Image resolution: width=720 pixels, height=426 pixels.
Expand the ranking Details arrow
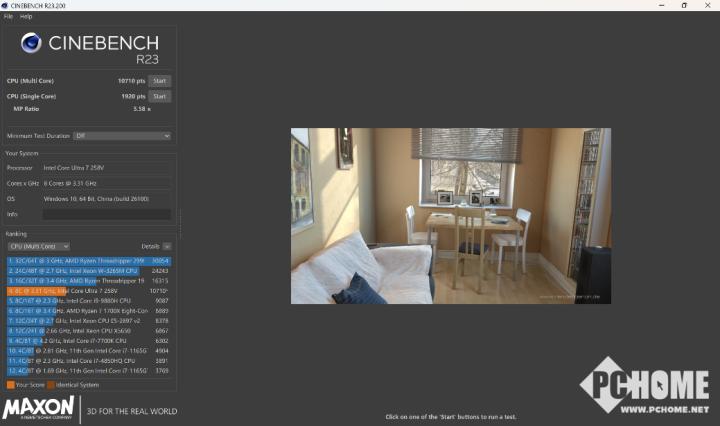click(167, 247)
